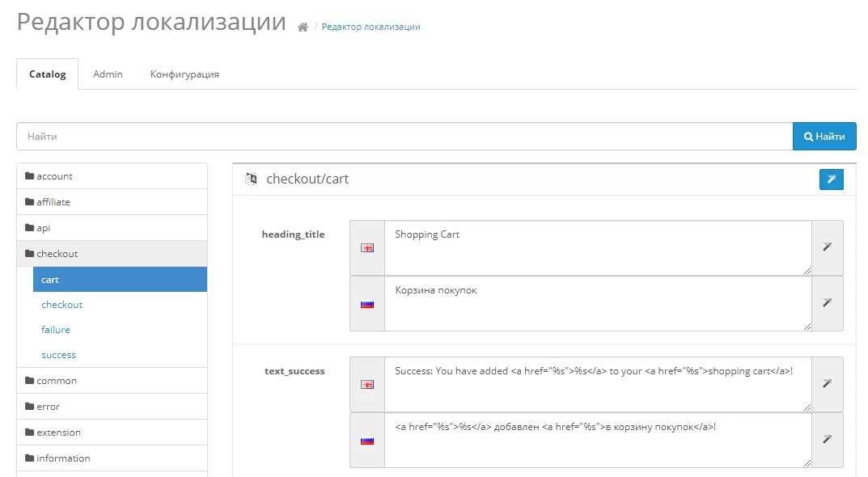Click the Russian text_success text area
This screenshot has width=868, height=477.
click(598, 440)
